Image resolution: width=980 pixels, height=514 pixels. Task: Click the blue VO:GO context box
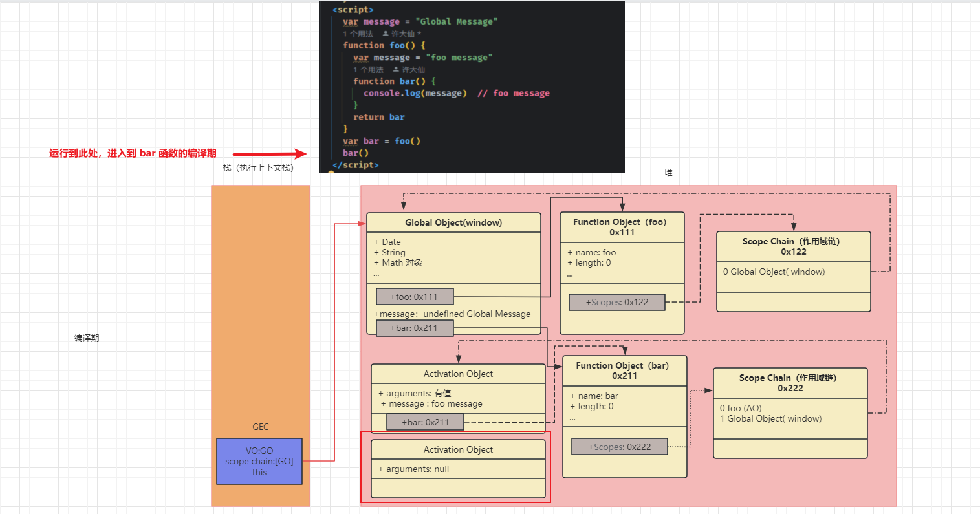point(259,461)
